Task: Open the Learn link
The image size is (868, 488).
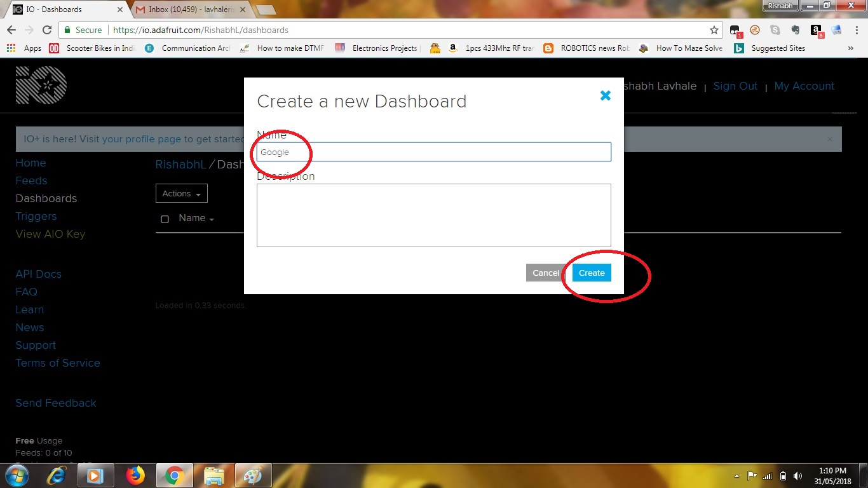Action: (x=30, y=309)
